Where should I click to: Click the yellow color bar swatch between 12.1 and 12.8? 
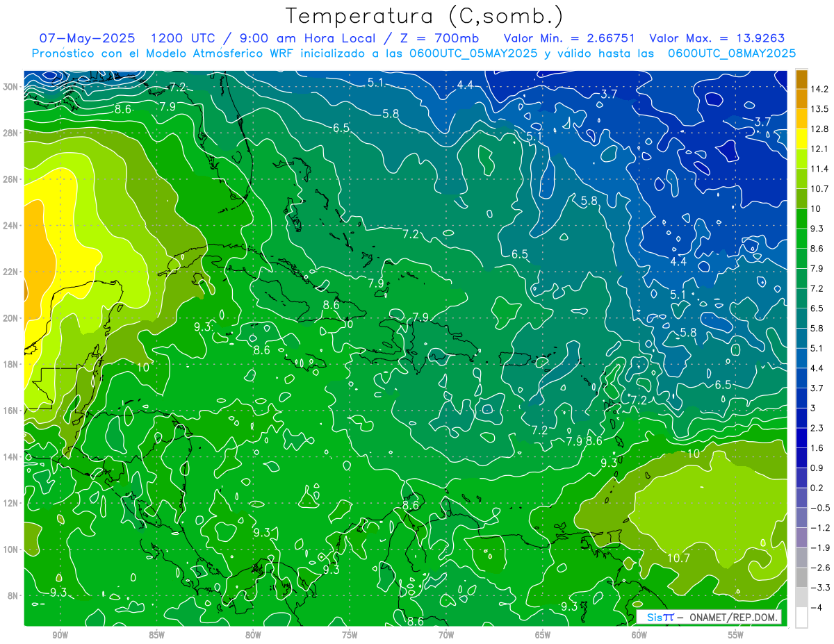tap(801, 139)
